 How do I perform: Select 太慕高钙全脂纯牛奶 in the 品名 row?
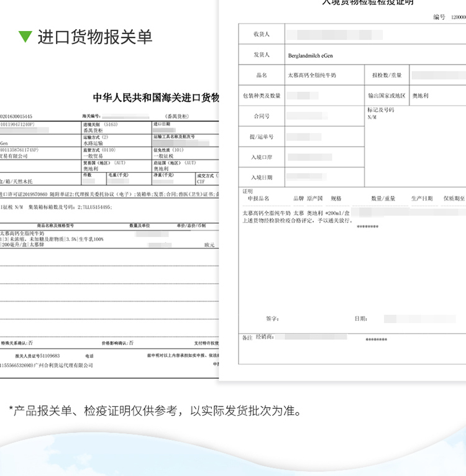coord(312,75)
